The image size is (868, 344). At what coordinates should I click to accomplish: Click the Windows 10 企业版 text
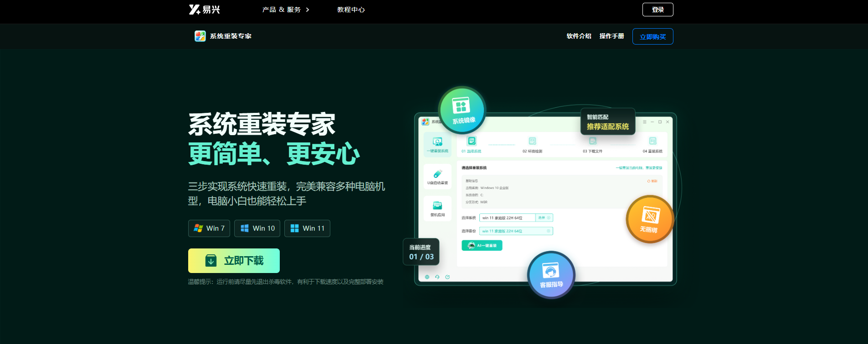coord(494,188)
